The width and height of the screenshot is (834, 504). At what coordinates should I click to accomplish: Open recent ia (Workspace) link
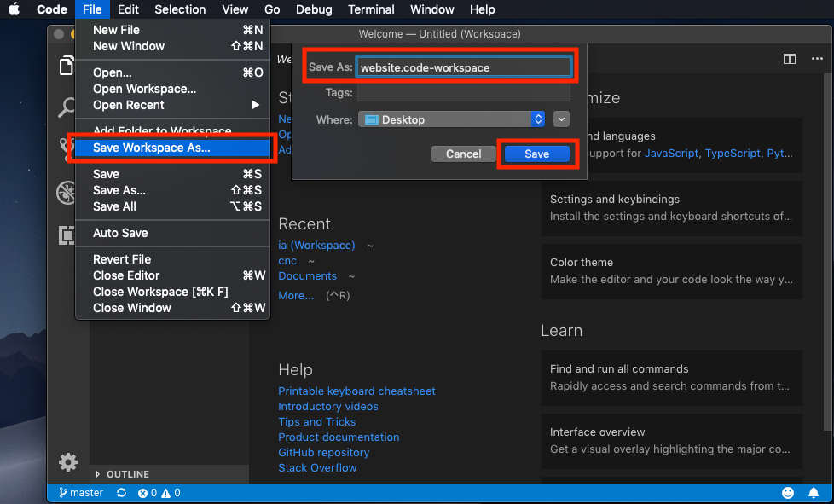[x=316, y=246]
